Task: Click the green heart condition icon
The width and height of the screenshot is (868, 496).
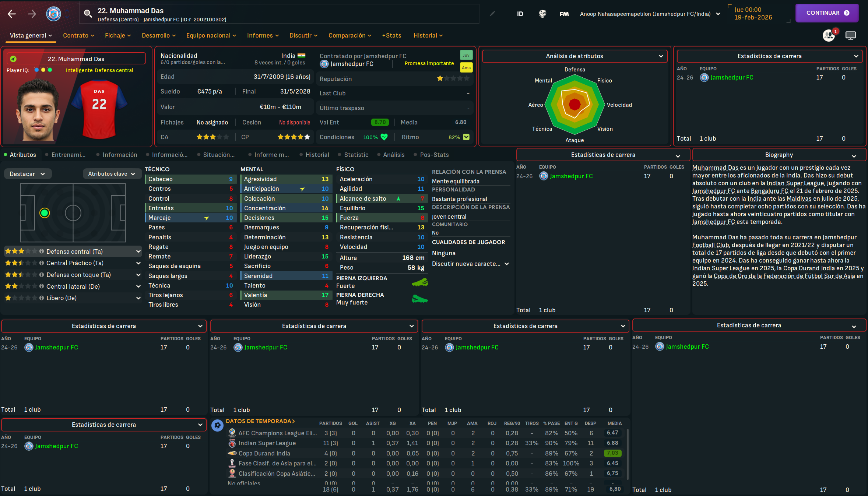Action: point(384,137)
